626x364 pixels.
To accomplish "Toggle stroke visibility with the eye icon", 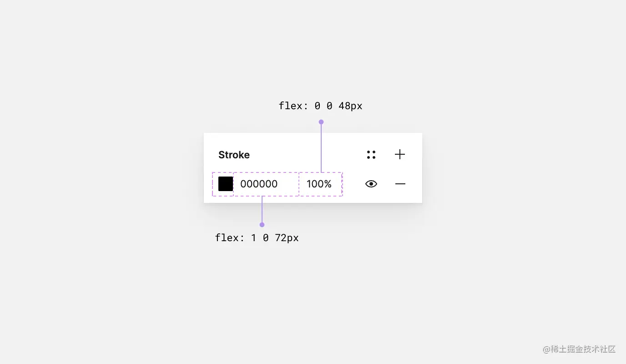I will tap(371, 184).
